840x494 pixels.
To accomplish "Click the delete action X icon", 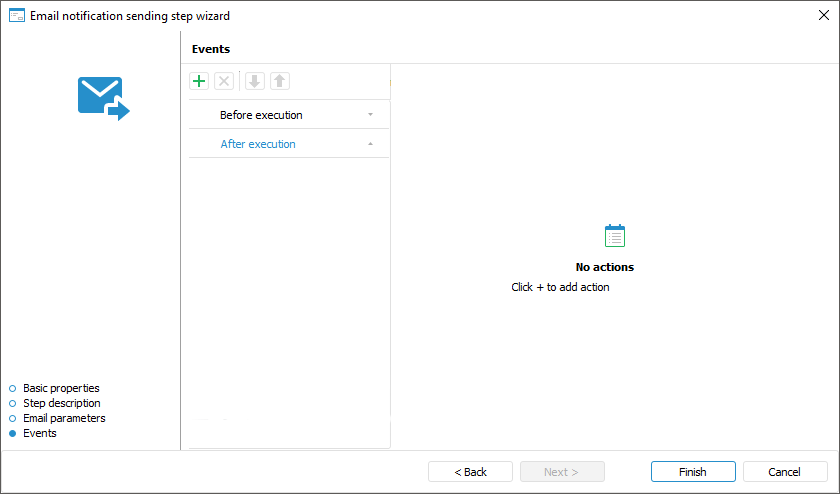I will pyautogui.click(x=224, y=81).
